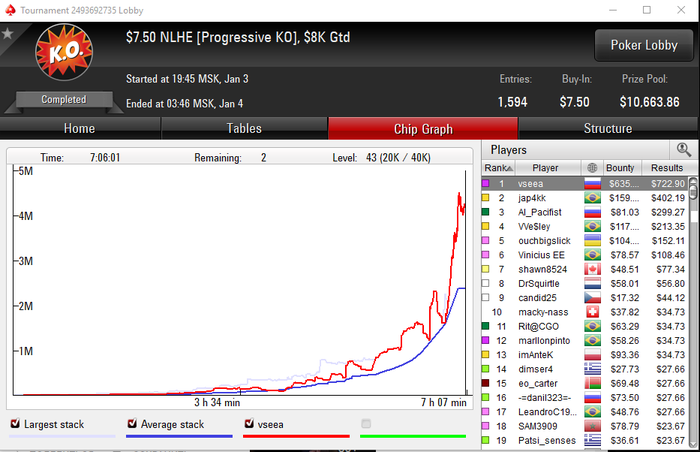Viewport: 700px width, 452px height.
Task: Select player eo_carter in list
Action: click(x=585, y=384)
